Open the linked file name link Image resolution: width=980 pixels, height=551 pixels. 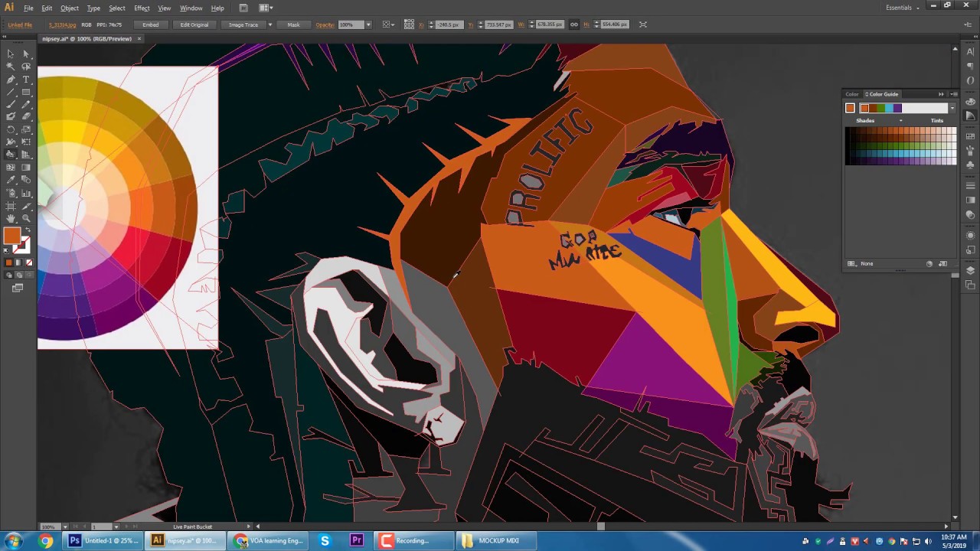pyautogui.click(x=62, y=24)
